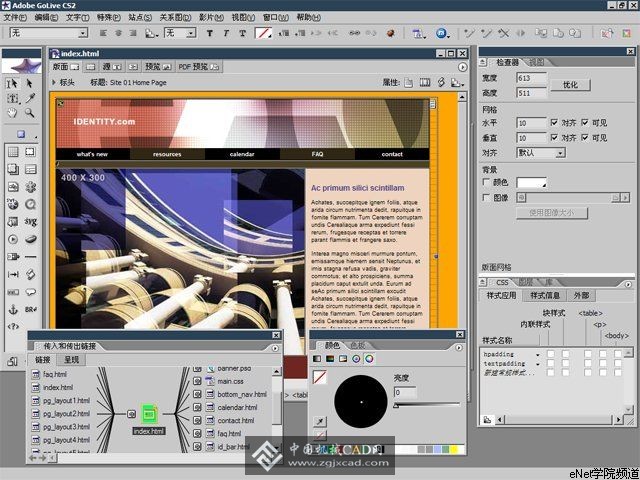Expand the 标头 head section triangle
640x480 pixels.
[x=54, y=82]
